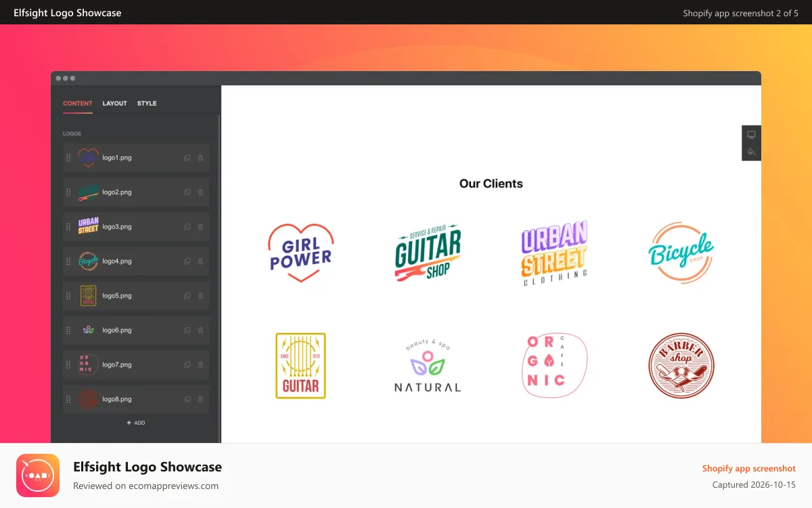812x508 pixels.
Task: Click the drag handle of logo4.png
Action: [68, 261]
